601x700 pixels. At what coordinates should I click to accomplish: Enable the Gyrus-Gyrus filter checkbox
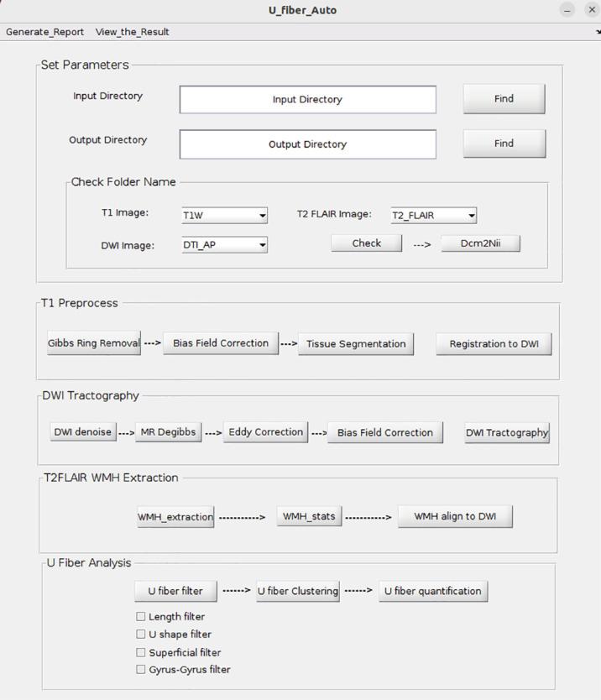coord(141,670)
